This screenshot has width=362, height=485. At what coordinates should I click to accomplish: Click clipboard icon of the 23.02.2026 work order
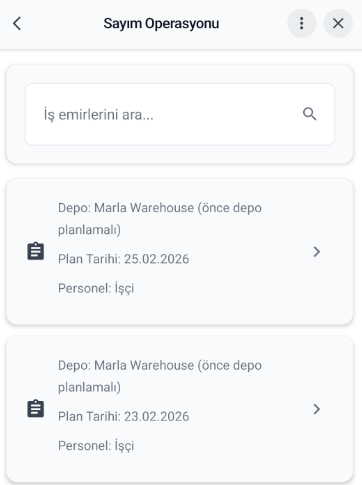35,409
